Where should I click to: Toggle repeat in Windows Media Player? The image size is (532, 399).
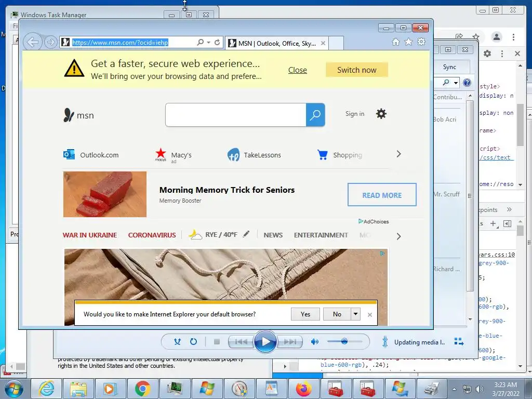[193, 342]
